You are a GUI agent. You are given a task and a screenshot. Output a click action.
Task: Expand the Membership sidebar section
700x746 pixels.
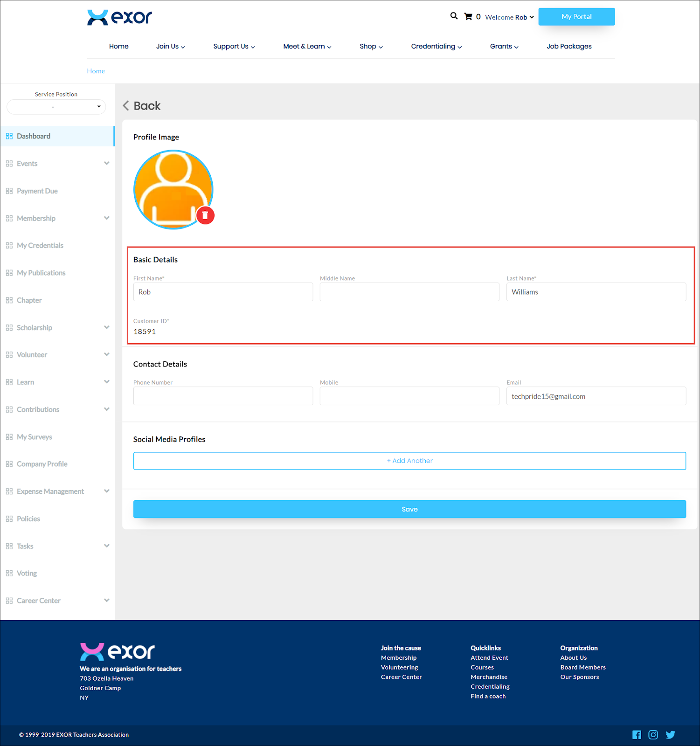tap(107, 218)
